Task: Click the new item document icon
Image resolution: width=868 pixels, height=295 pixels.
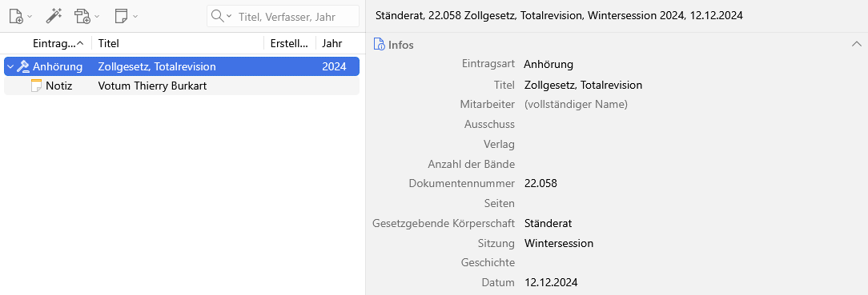Action: click(x=16, y=16)
